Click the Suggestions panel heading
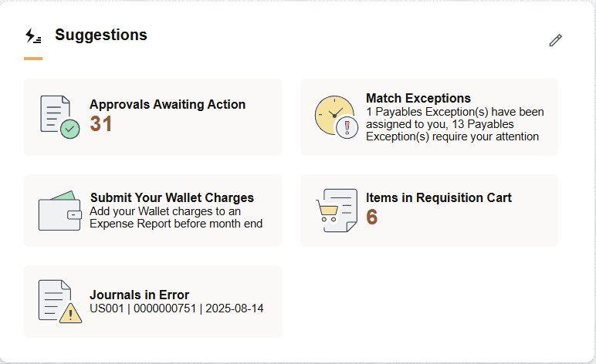Viewport: 596px width, 364px height. coord(100,35)
